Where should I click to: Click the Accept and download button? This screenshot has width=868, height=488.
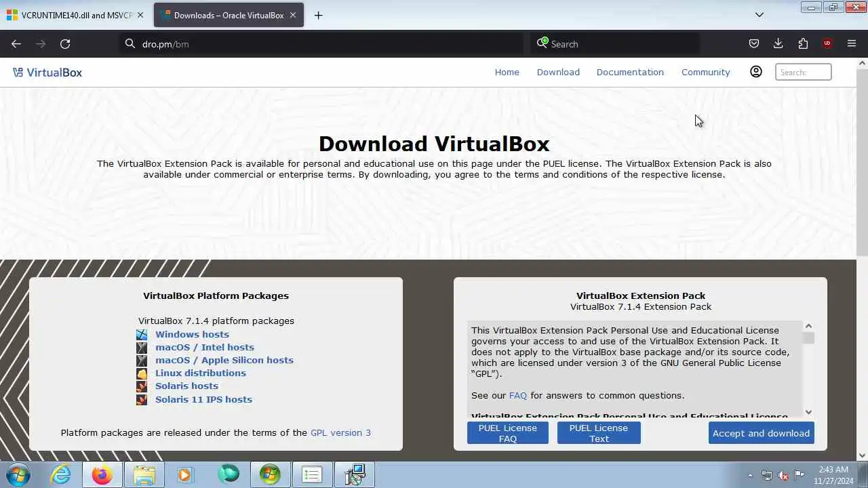tap(761, 433)
